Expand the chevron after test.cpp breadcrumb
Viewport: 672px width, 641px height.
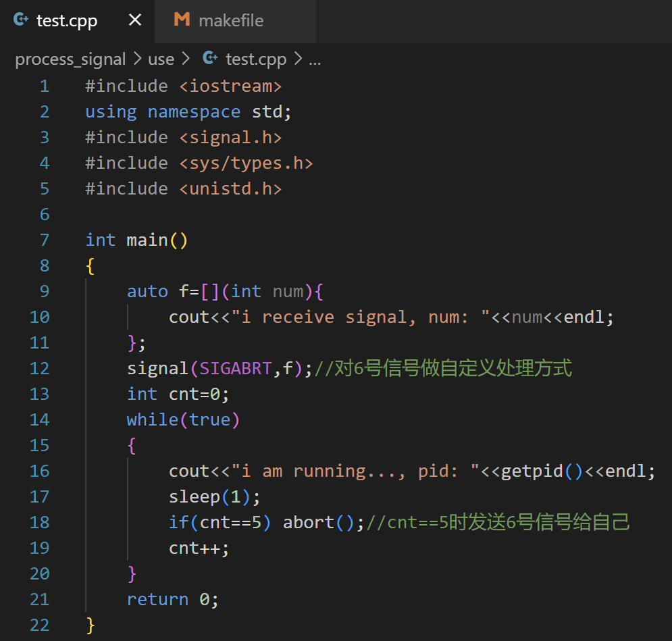click(299, 58)
